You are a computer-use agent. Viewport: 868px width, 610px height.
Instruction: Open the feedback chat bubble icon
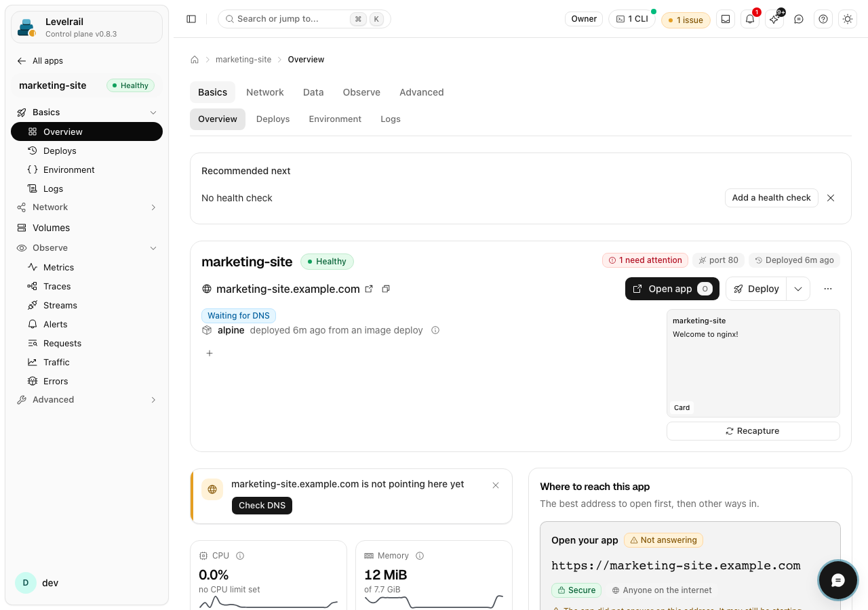pyautogui.click(x=799, y=19)
